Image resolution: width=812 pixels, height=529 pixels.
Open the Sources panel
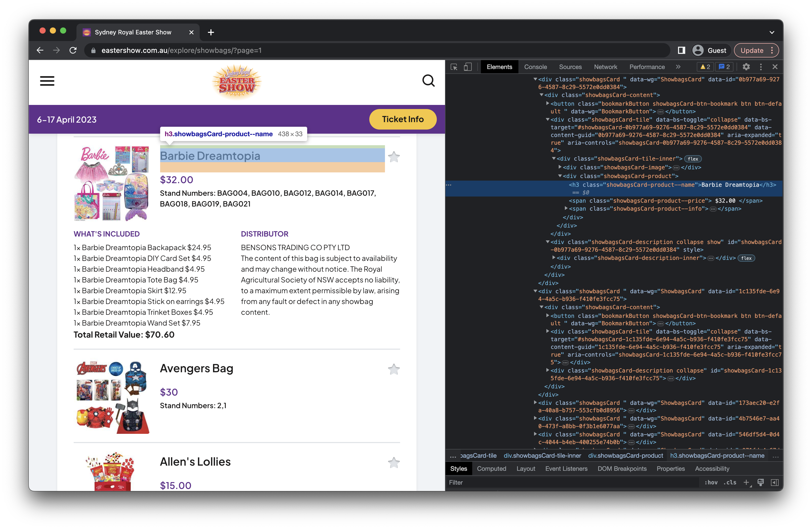tap(570, 67)
